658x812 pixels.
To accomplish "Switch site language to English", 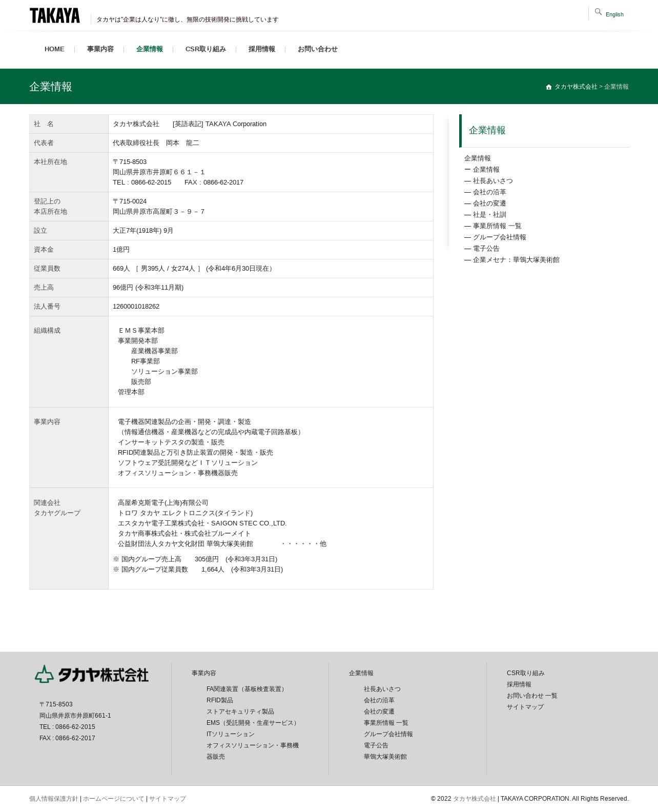I will 614,14.
